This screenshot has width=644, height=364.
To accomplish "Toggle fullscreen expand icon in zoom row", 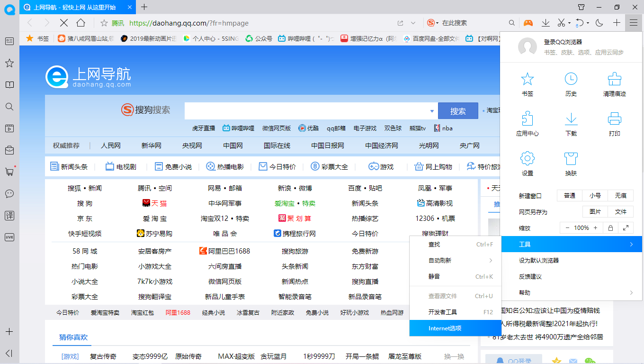I will [626, 228].
